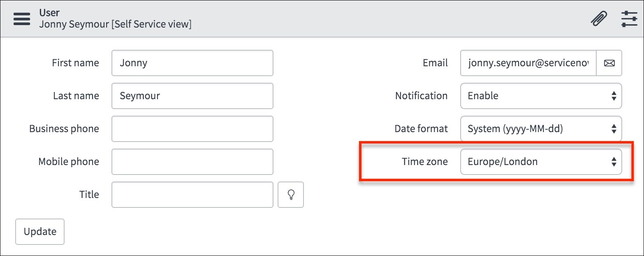Image resolution: width=644 pixels, height=256 pixels.
Task: Click the Jonny Seymour header title text
Action: pos(115,24)
